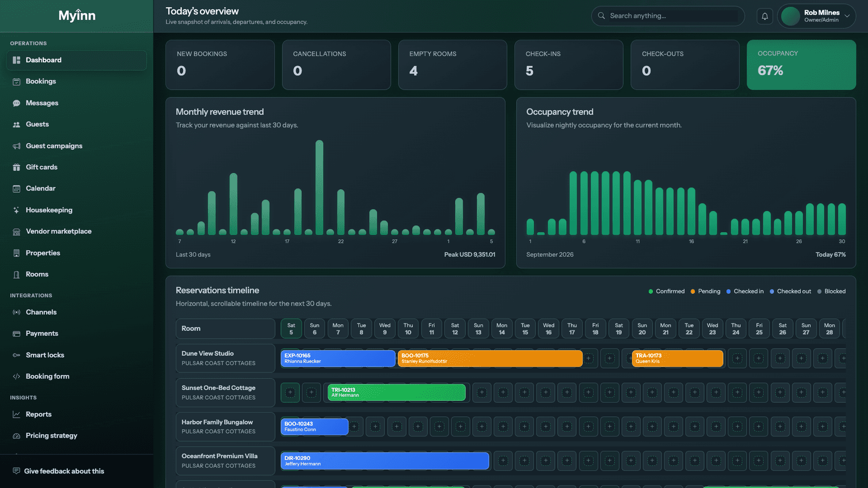Click the Reports chart icon
Screen dimensions: 868x488
(16, 414)
